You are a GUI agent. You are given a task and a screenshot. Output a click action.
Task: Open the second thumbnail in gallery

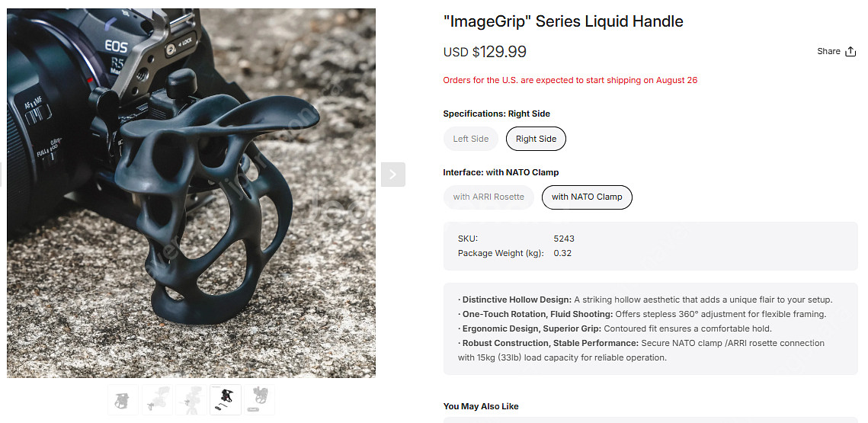click(157, 399)
